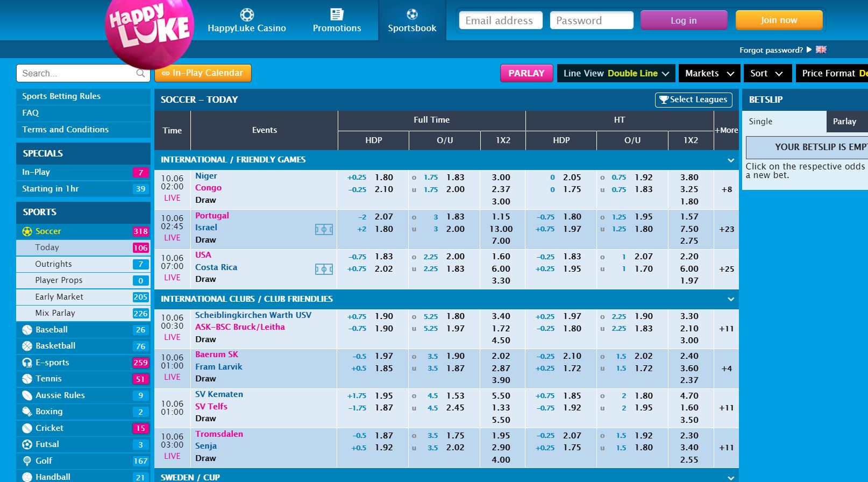Click Forgot password link

pos(771,50)
